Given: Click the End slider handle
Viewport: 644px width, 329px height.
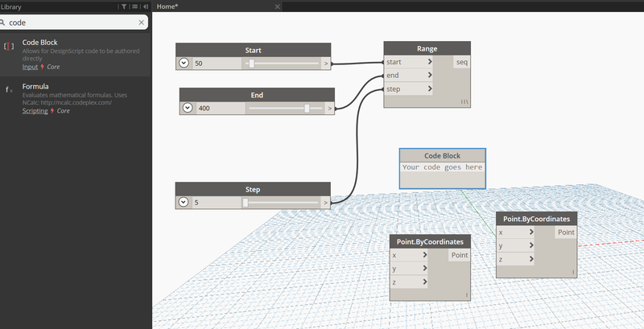Looking at the screenshot, I should (x=307, y=108).
